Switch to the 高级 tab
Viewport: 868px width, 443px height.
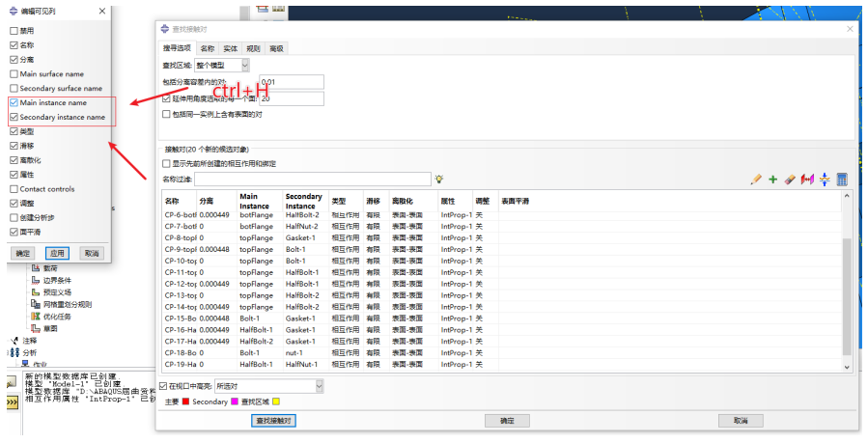276,48
